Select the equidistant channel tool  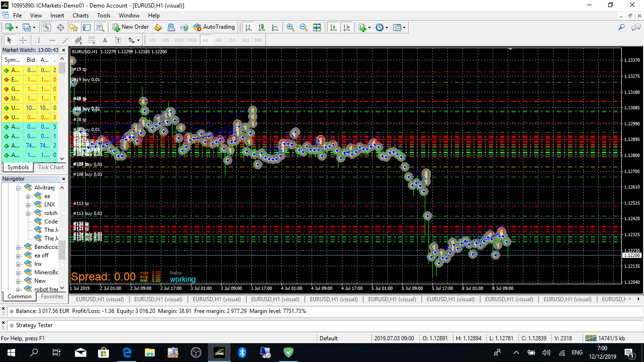click(78, 41)
